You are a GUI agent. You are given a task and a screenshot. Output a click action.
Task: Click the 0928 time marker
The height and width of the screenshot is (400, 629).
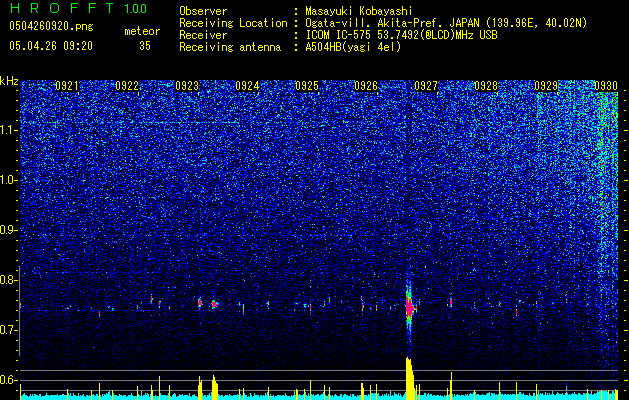(x=486, y=86)
